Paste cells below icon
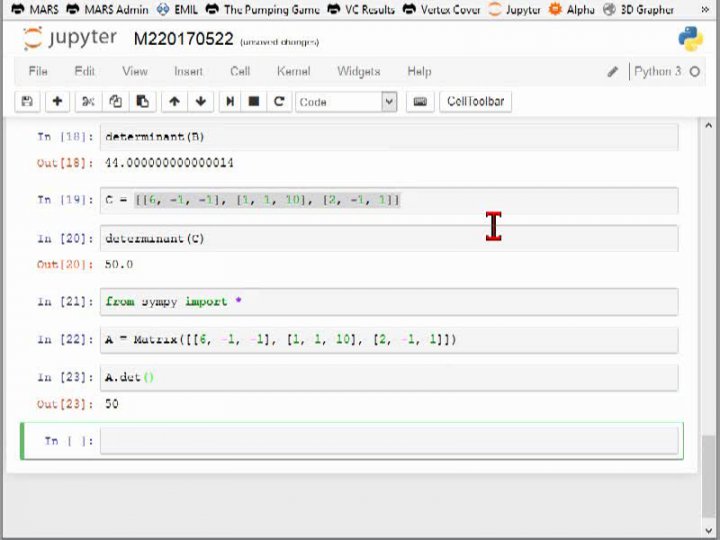 [x=142, y=101]
